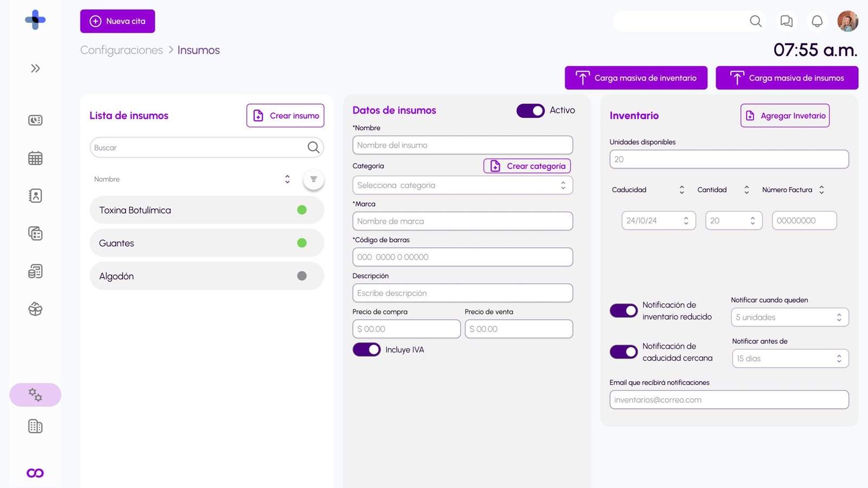The height and width of the screenshot is (488, 868).
Task: Expand the collapsed sidebar
Action: tap(35, 68)
